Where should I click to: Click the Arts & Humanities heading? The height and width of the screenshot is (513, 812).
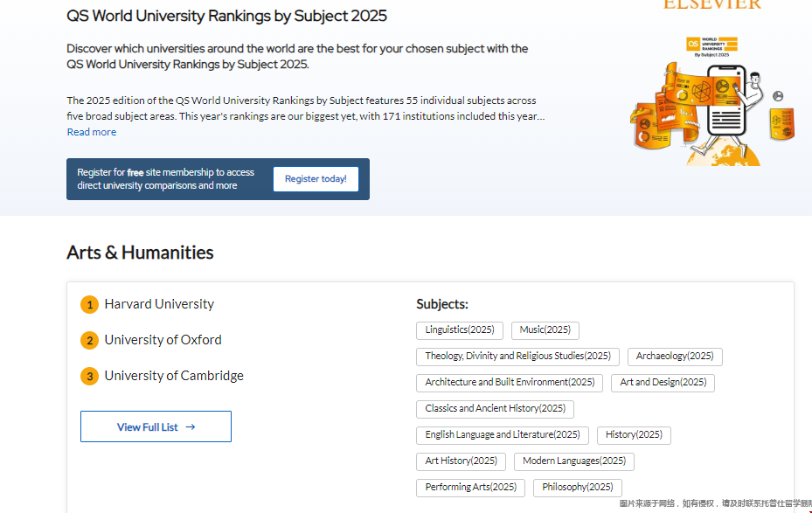coord(140,253)
